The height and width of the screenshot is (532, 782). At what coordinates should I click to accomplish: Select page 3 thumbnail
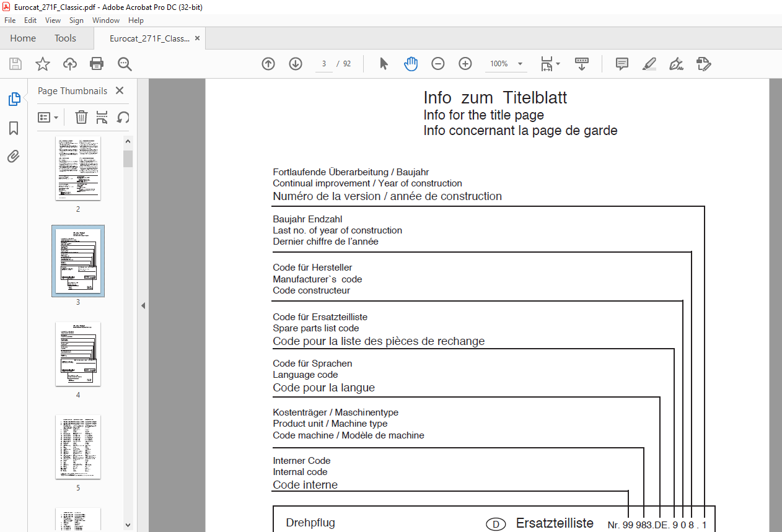click(x=78, y=261)
